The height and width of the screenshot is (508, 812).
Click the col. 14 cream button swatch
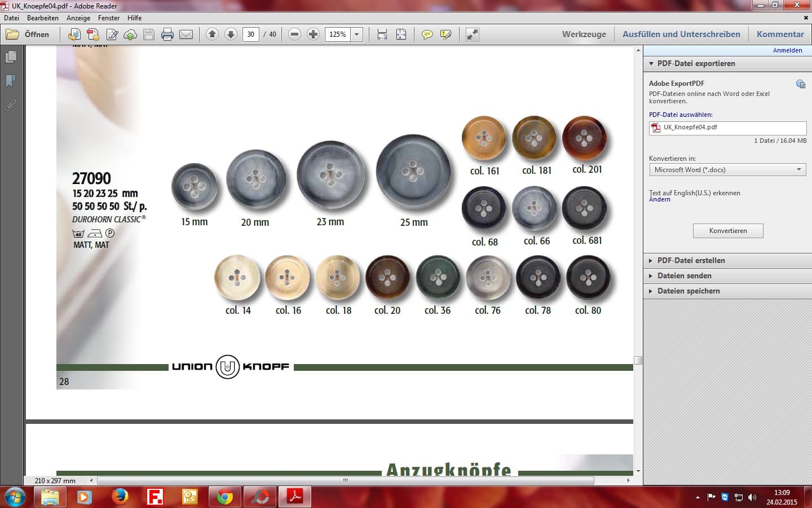click(x=237, y=278)
